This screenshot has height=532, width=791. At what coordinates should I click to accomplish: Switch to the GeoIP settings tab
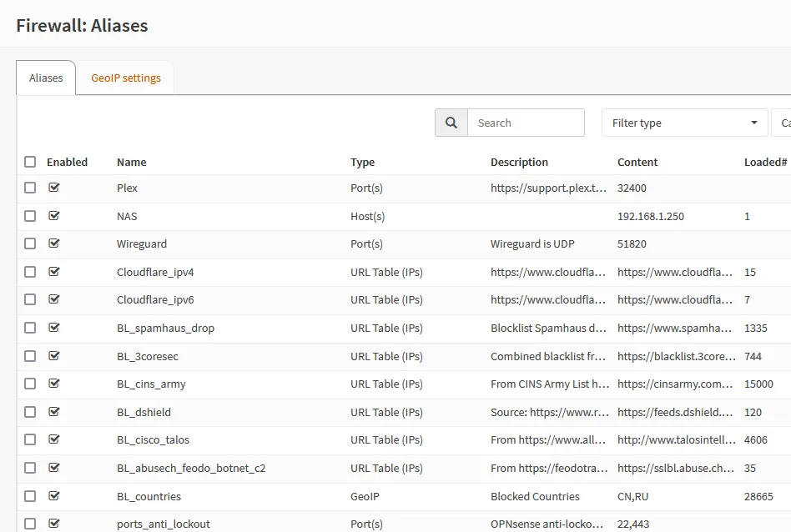(x=125, y=78)
